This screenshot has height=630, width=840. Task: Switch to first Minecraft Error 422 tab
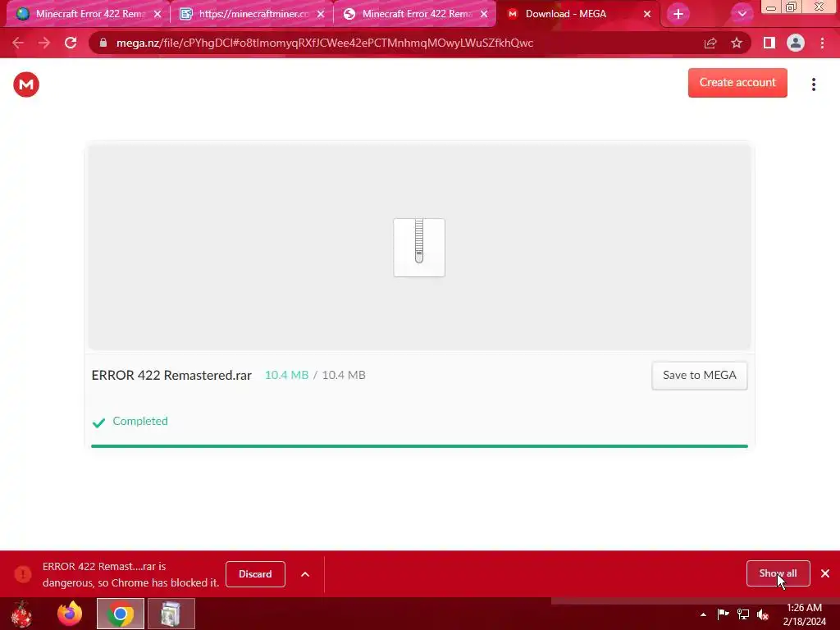coord(89,14)
